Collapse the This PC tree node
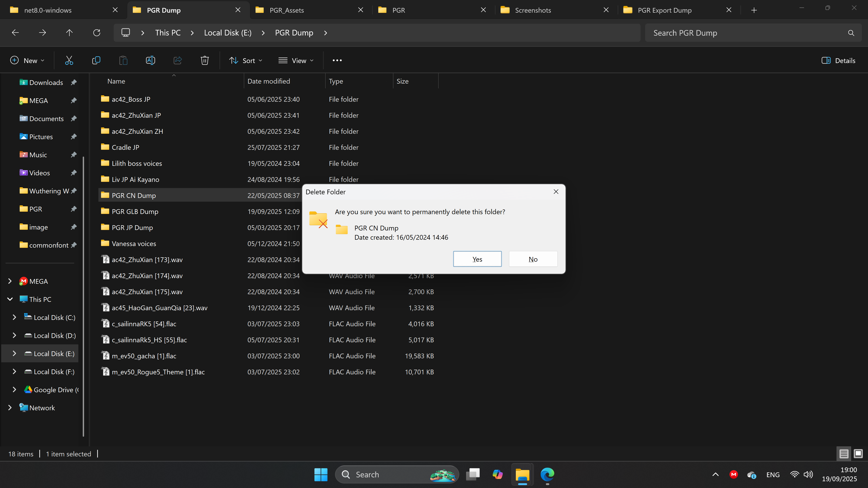Image resolution: width=868 pixels, height=488 pixels. [10, 299]
